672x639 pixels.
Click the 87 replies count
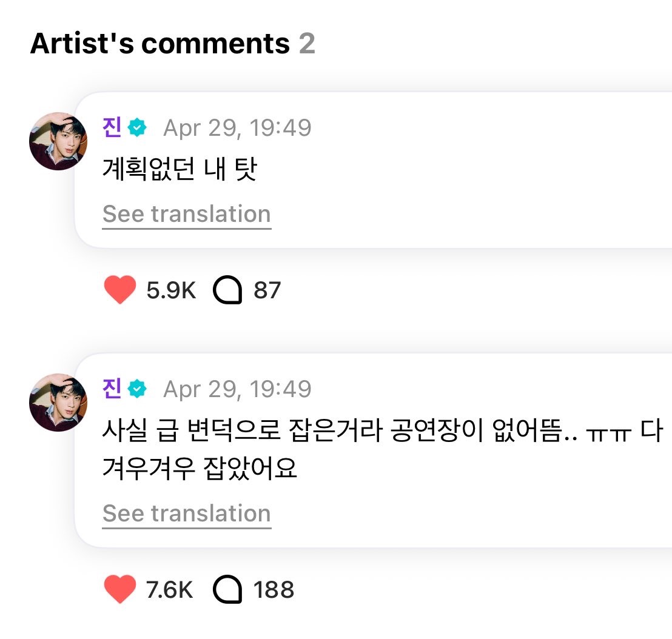[x=267, y=290]
